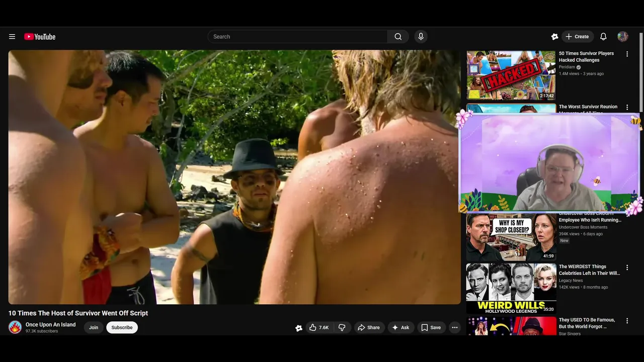Open options for 50 Times Survivor video
This screenshot has height=362, width=644.
point(627,54)
